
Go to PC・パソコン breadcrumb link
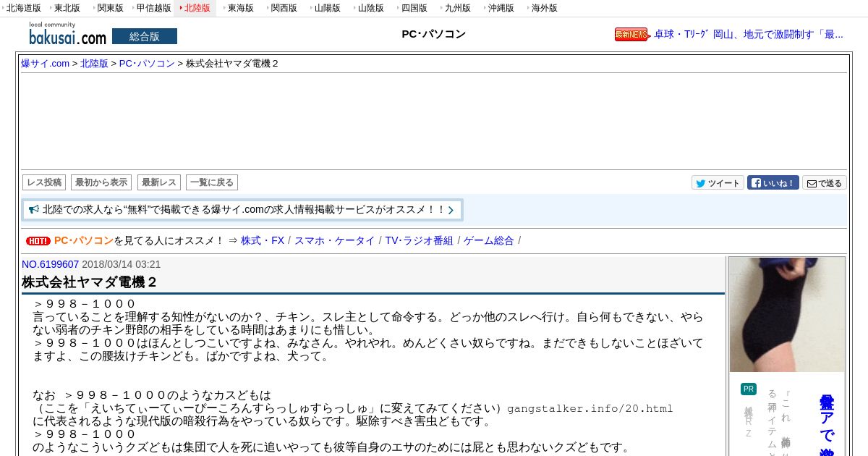pos(147,64)
